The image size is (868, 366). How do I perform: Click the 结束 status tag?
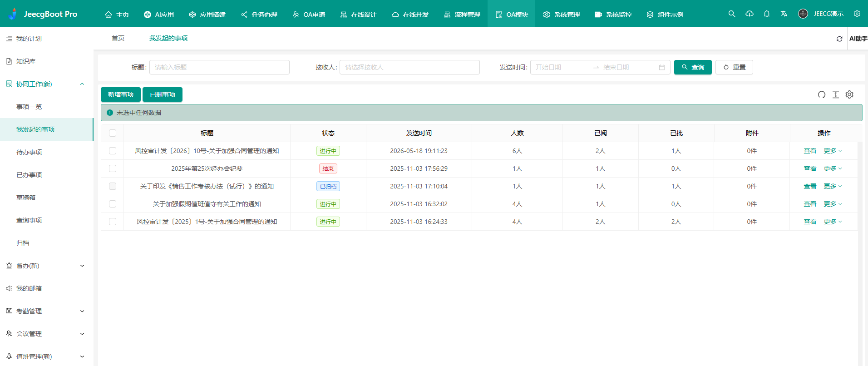(328, 168)
